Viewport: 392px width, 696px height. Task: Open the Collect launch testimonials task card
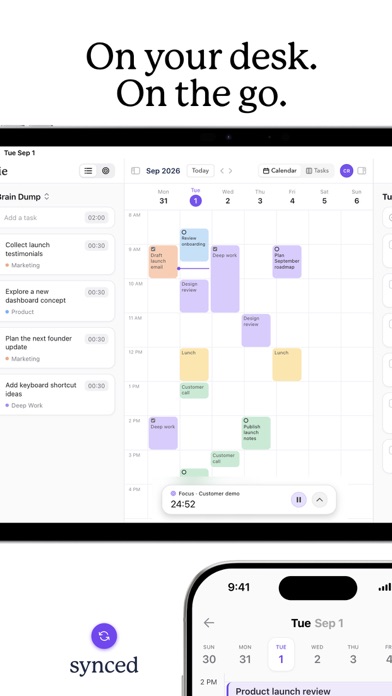tap(57, 255)
